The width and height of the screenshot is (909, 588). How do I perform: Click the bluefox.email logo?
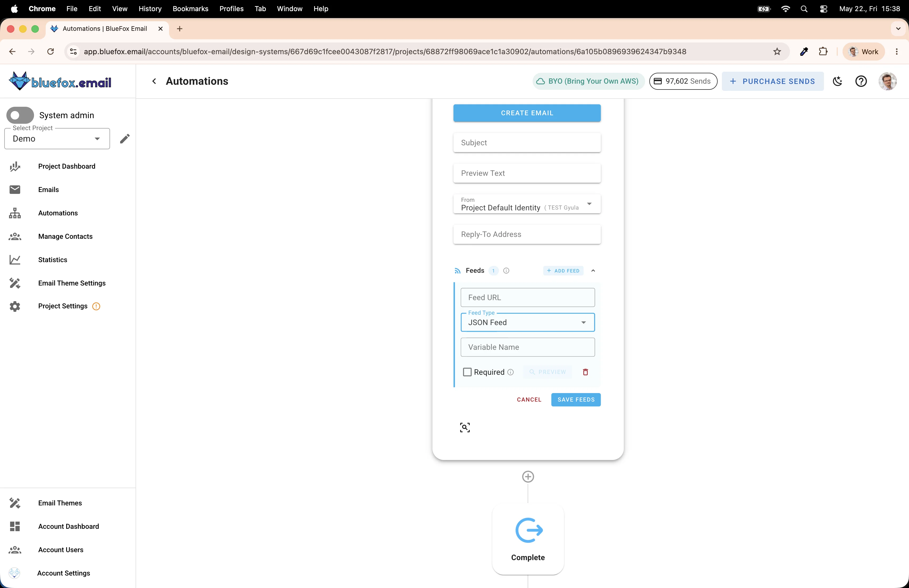click(60, 81)
